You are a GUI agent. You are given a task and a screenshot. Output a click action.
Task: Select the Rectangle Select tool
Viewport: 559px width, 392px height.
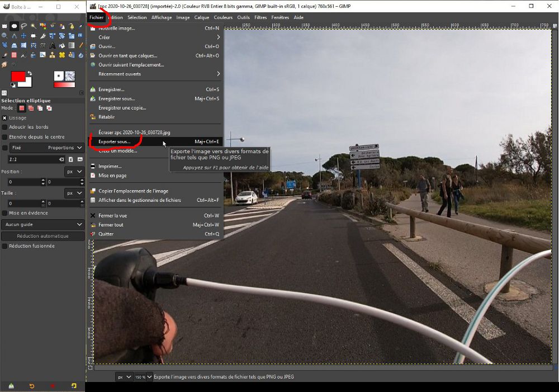coord(4,26)
